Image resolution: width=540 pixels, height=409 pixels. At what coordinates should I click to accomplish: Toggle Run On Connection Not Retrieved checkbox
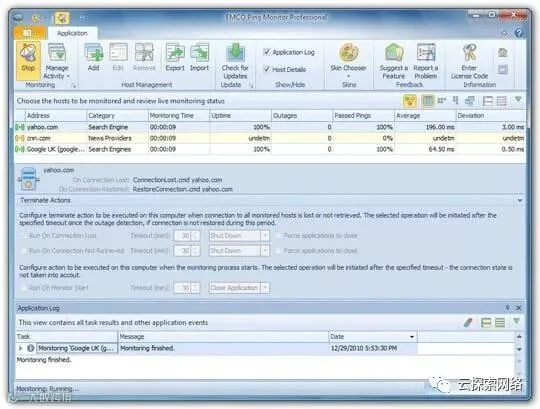tap(24, 251)
